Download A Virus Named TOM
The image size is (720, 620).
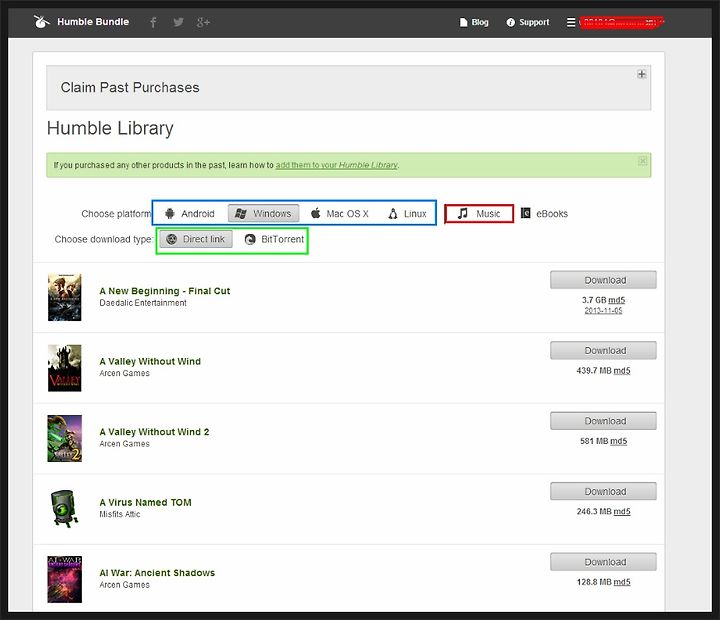603,491
